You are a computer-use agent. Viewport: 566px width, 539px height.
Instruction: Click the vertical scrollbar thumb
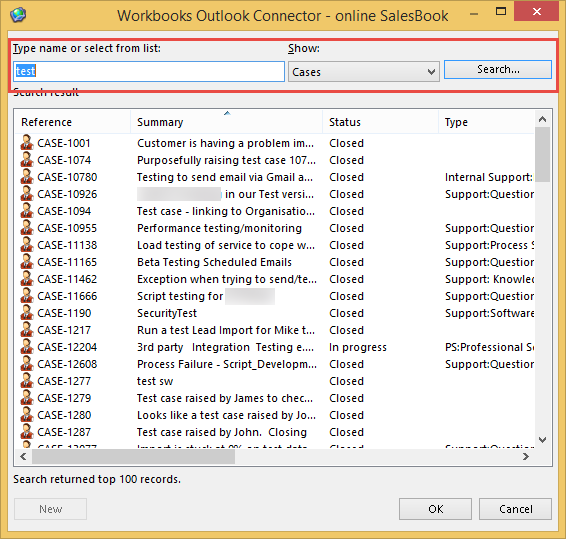543,154
